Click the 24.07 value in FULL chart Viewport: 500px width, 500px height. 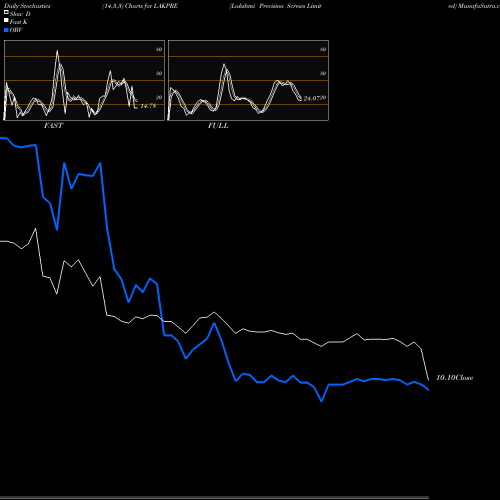(312, 98)
